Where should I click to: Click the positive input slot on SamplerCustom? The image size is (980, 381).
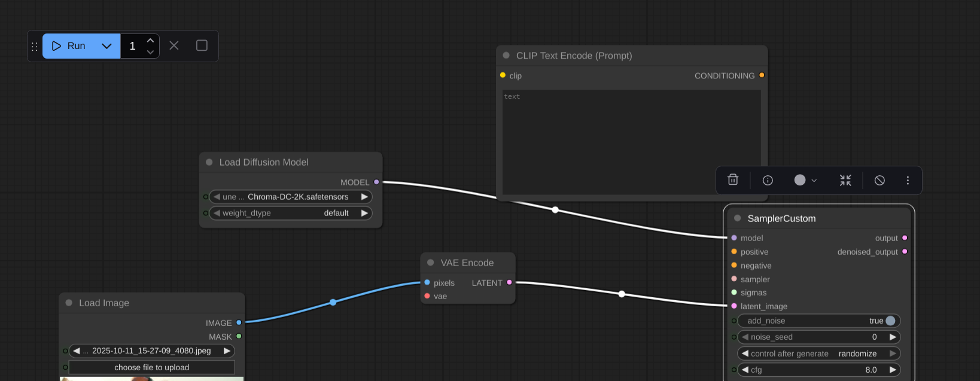pos(734,252)
